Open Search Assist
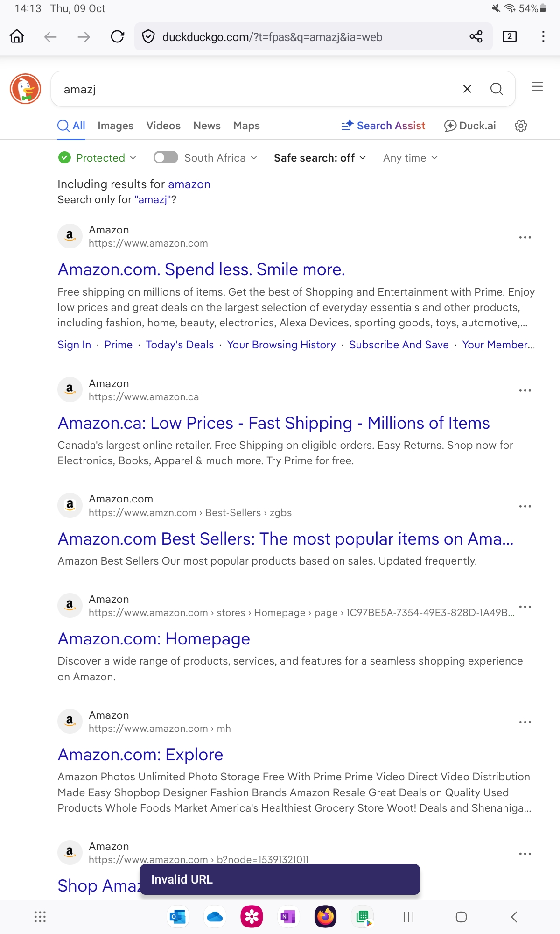This screenshot has height=934, width=560. pos(383,126)
